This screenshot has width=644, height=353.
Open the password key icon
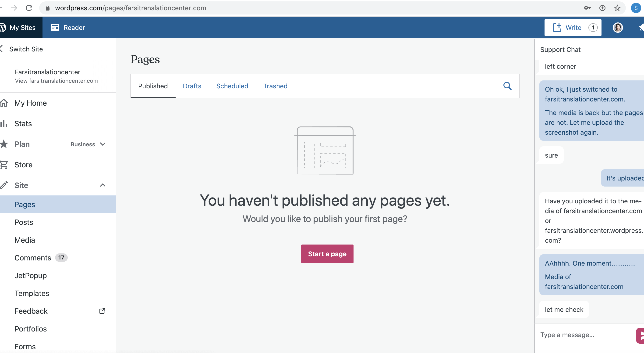pos(587,8)
